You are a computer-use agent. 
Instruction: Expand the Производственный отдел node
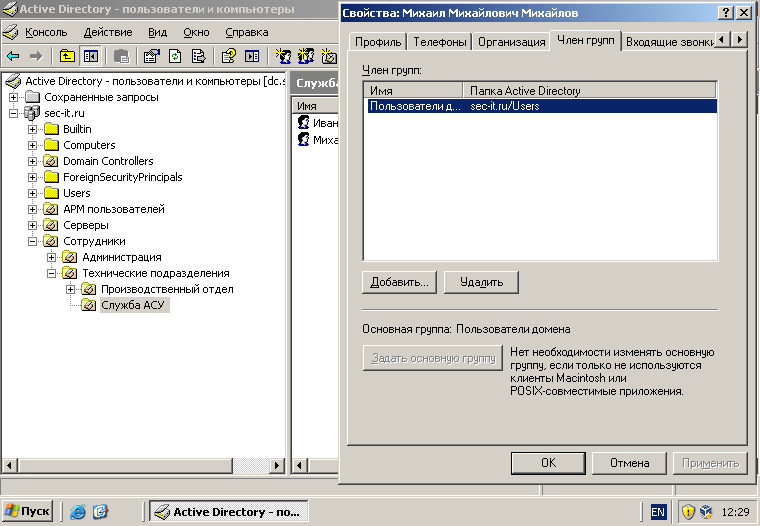[70, 289]
